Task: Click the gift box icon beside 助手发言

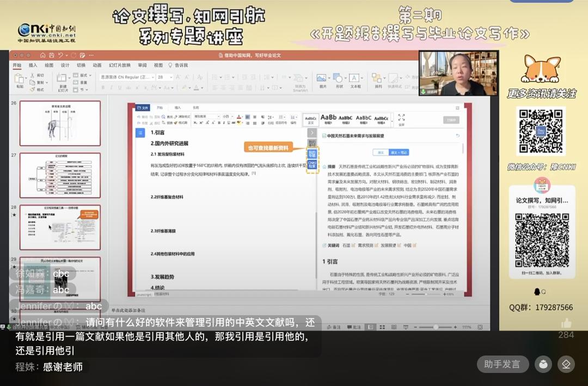Action: coord(543,364)
